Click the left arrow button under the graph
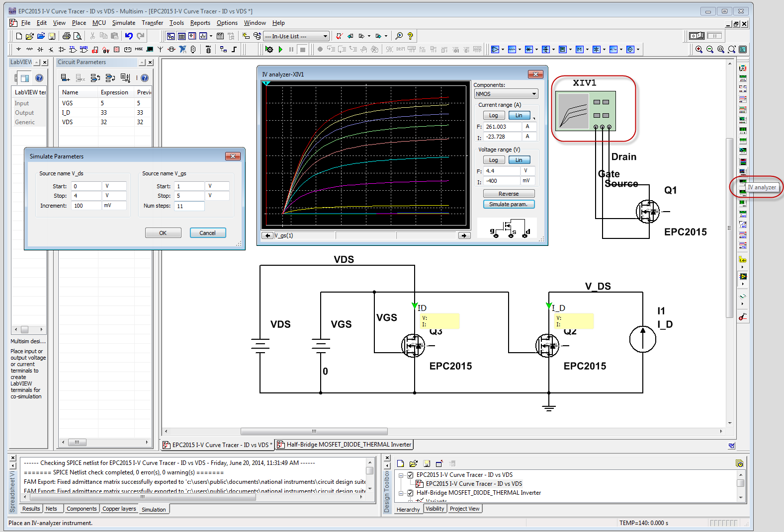This screenshot has height=532, width=784. click(267, 235)
